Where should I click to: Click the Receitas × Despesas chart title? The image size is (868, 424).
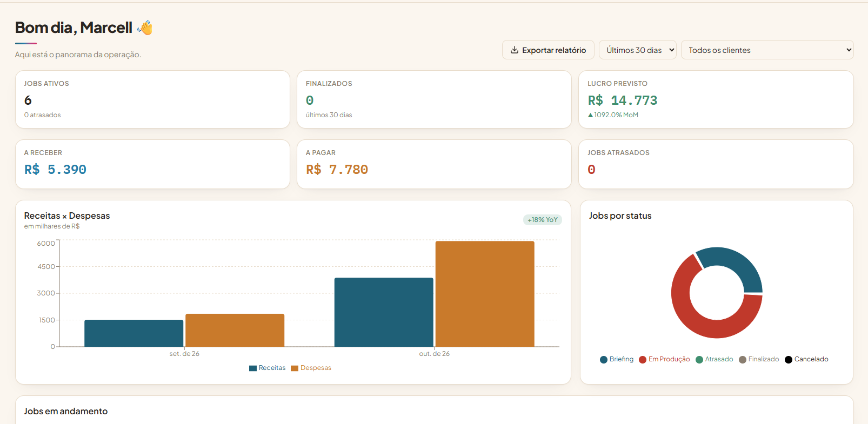tap(67, 216)
